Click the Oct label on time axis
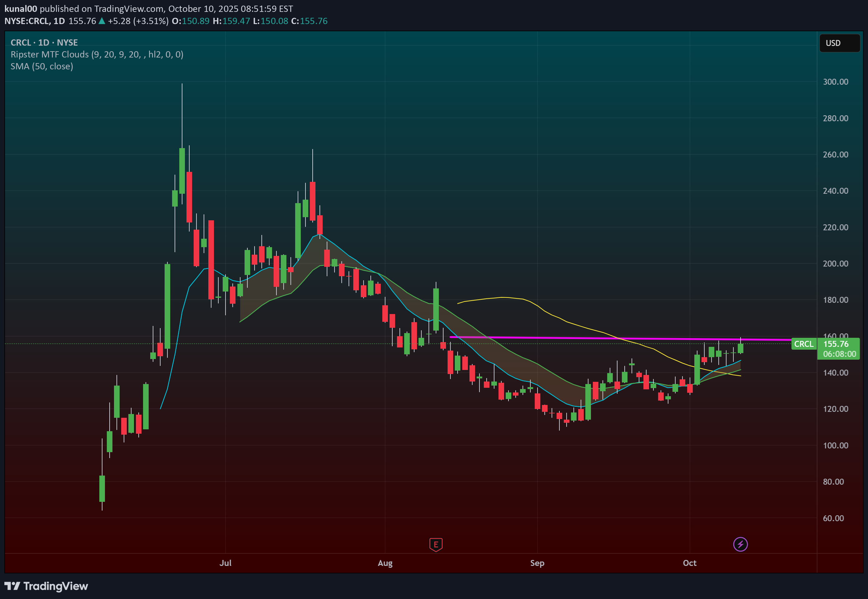 (689, 563)
